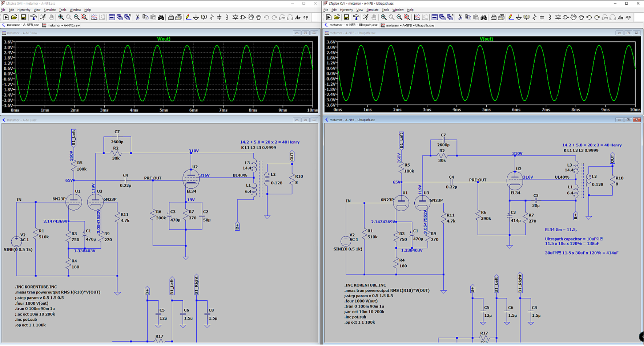The image size is (644, 346).
Task: Click Zoom In magnifier in left A-NFB.asc window
Action: pyautogui.click(x=61, y=17)
